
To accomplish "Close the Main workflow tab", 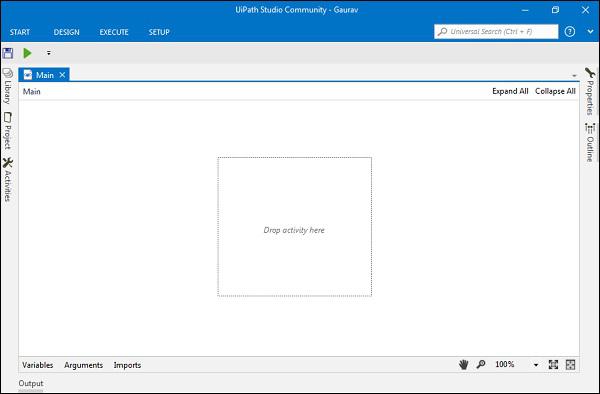I will point(62,75).
